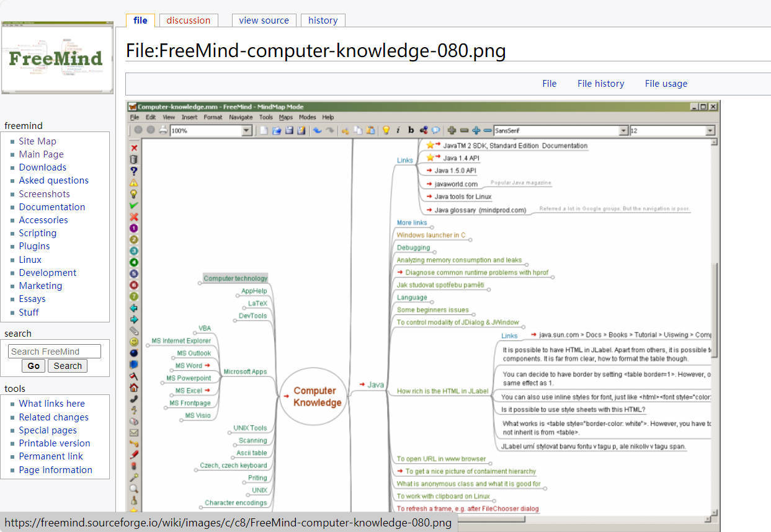Click the trash can icon in side toolbar
Image resolution: width=771 pixels, height=532 pixels.
[x=134, y=159]
